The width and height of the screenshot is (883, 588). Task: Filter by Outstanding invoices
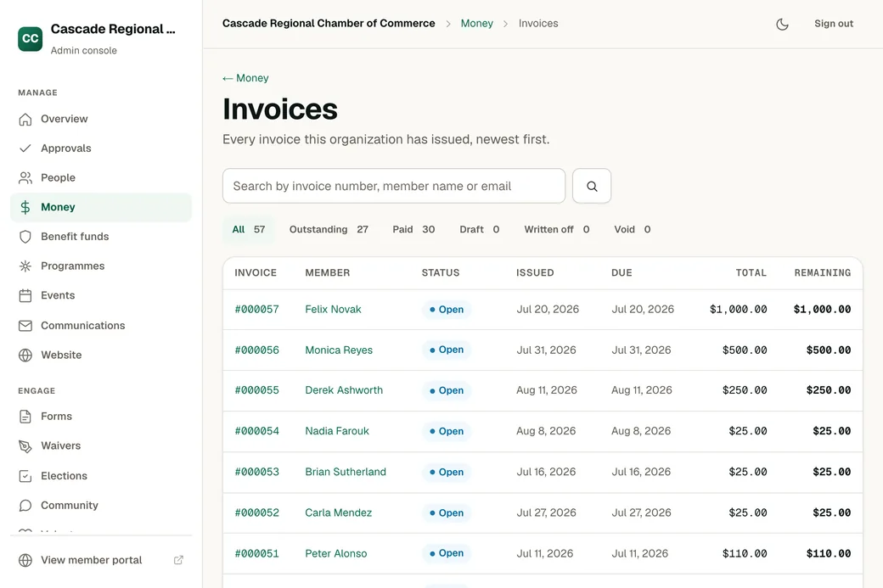tap(329, 230)
